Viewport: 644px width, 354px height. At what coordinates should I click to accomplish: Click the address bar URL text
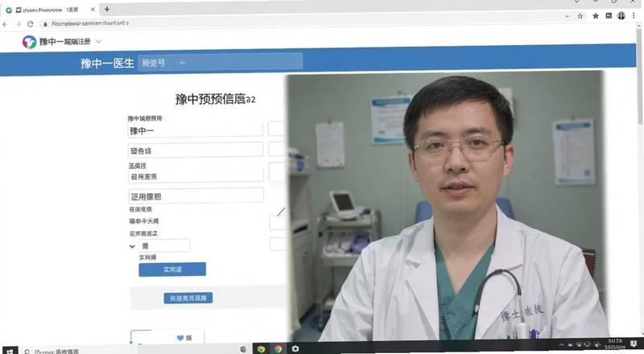pyautogui.click(x=90, y=23)
